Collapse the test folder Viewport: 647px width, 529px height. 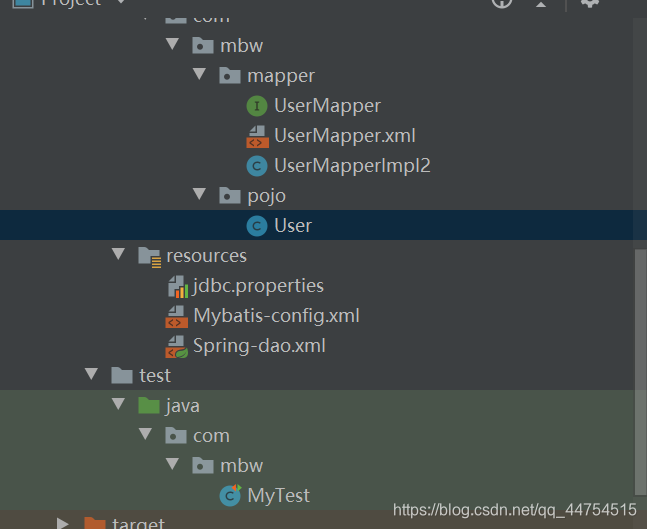91,374
